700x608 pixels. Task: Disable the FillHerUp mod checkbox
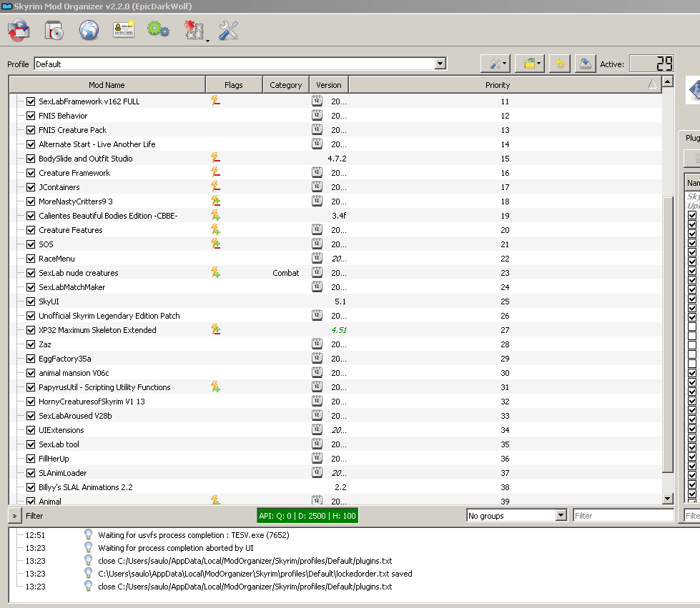click(31, 459)
